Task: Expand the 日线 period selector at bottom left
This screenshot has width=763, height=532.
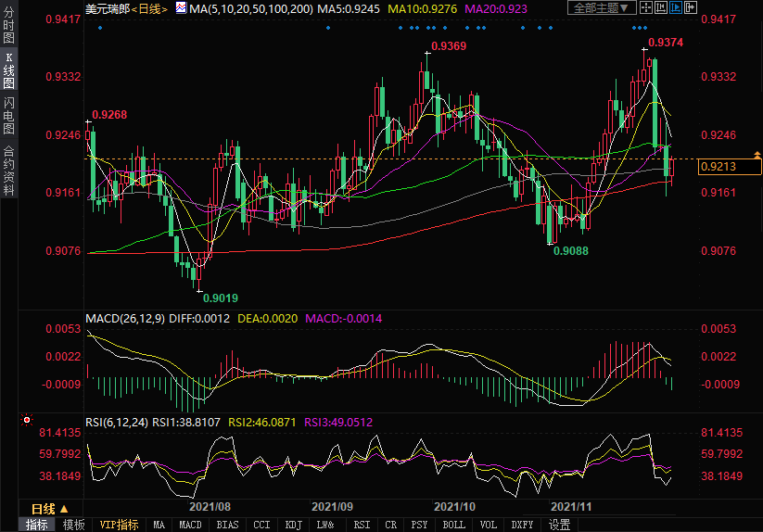Action: [50, 509]
